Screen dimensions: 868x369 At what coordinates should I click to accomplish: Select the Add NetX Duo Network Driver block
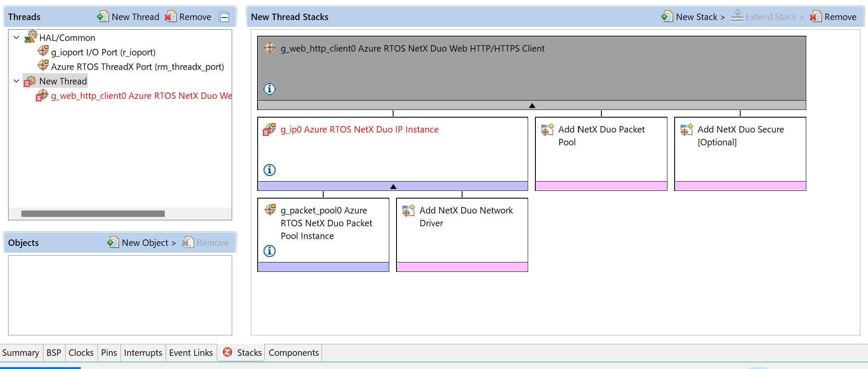462,235
